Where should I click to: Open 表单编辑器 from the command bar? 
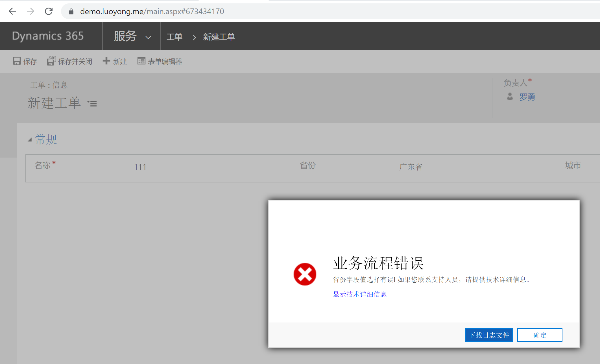[x=165, y=61]
